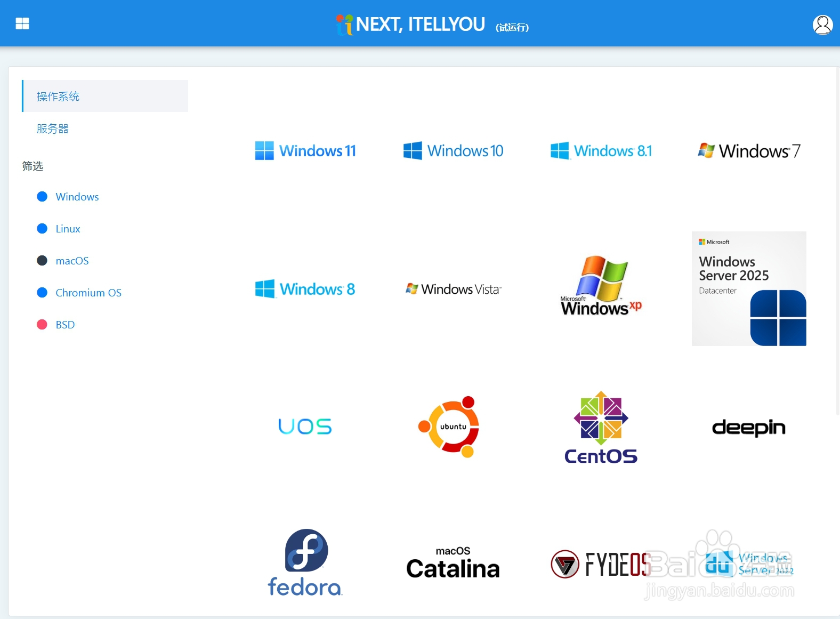Open Windows Server 2025 Datacenter tile
The height and width of the screenshot is (619, 840).
click(x=749, y=288)
